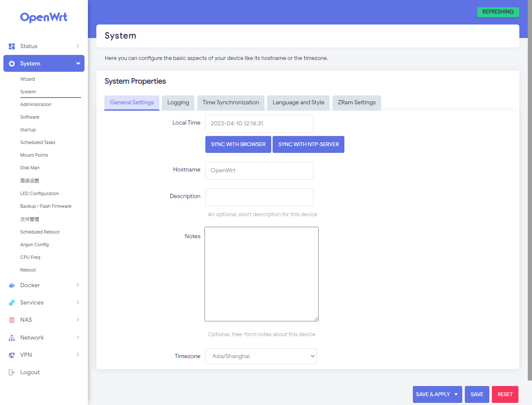This screenshot has height=405, width=532.
Task: Click the System gear icon
Action: coord(12,63)
